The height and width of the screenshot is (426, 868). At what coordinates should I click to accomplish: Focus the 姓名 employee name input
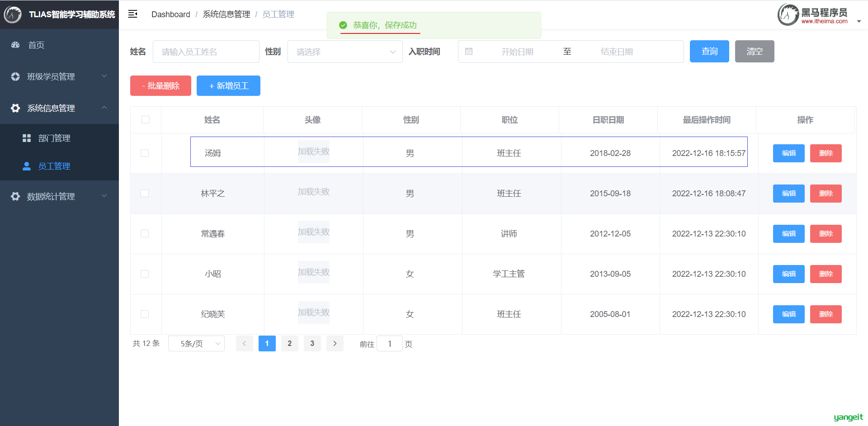[x=206, y=52]
